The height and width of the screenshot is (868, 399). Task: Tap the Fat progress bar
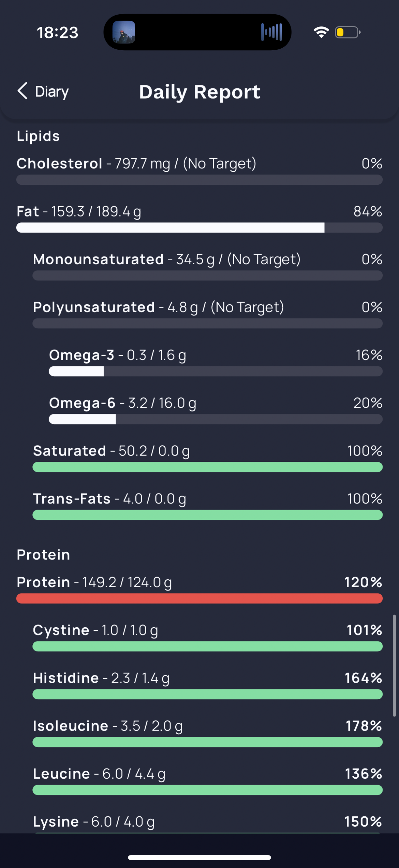click(x=199, y=228)
